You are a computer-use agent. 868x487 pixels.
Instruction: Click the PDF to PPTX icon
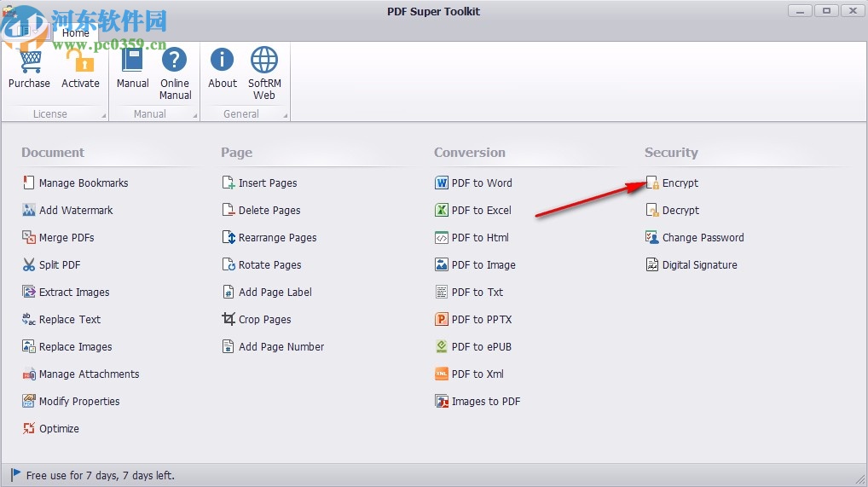coord(441,319)
